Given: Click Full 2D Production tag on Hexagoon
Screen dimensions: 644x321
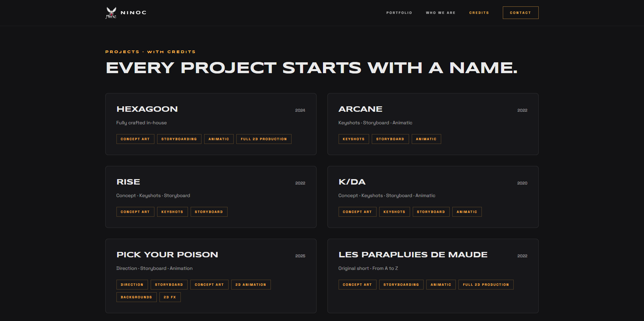Looking at the screenshot, I should click(264, 139).
